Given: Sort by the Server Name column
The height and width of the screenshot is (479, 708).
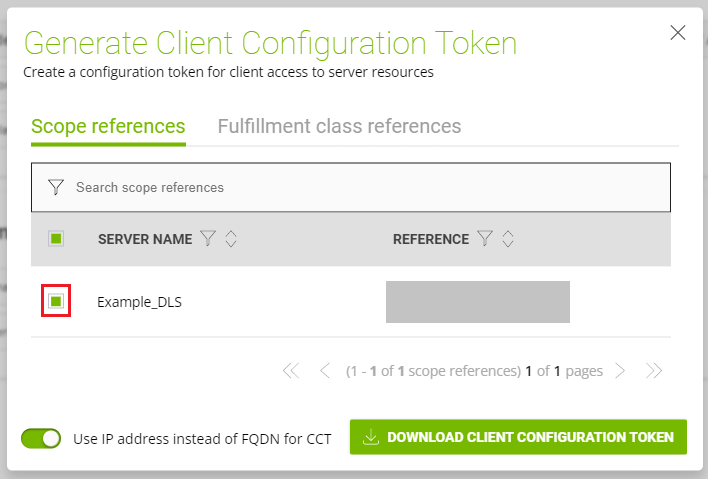Looking at the screenshot, I should point(230,239).
